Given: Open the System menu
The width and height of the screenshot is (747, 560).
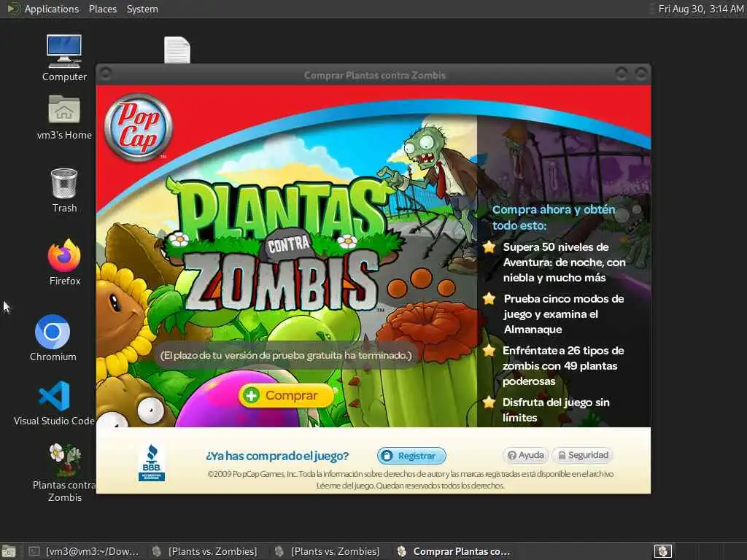Looking at the screenshot, I should pos(142,9).
